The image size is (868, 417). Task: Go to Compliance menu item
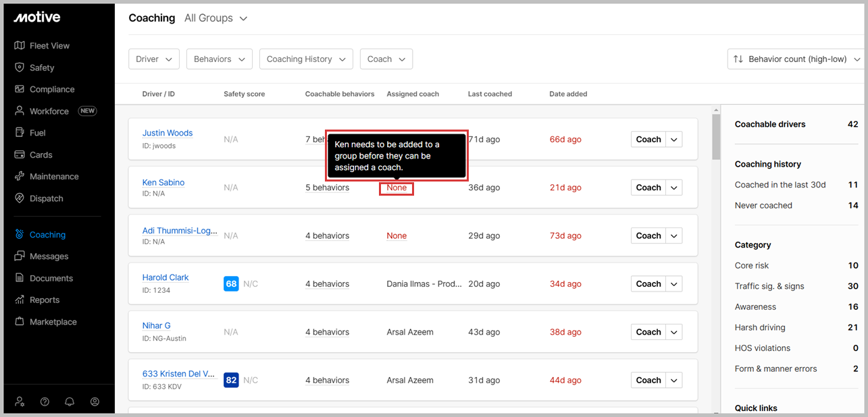click(x=52, y=89)
